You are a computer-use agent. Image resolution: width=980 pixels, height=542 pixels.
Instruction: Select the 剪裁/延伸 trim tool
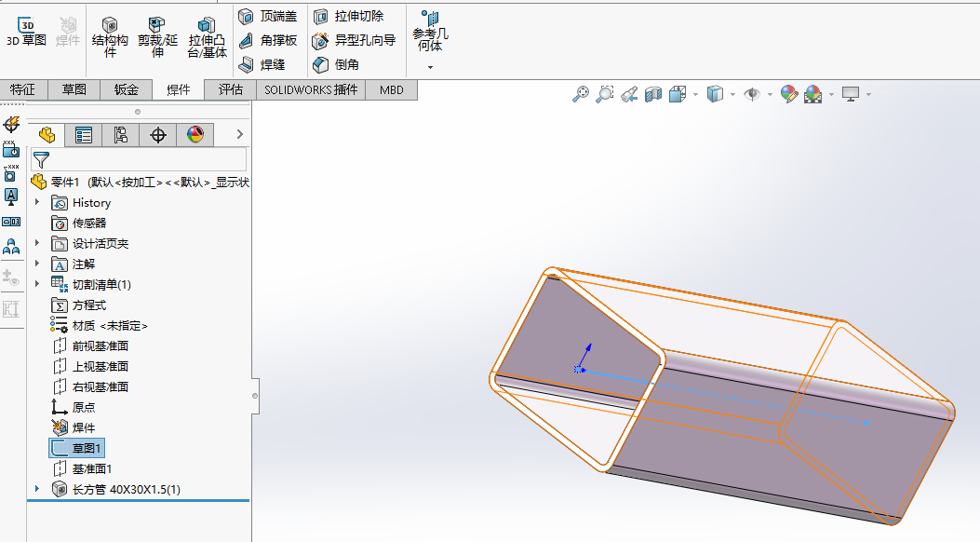pyautogui.click(x=157, y=37)
